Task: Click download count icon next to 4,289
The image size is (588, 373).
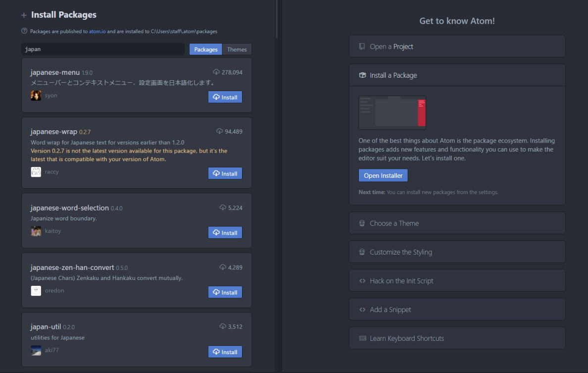Action: tap(223, 267)
